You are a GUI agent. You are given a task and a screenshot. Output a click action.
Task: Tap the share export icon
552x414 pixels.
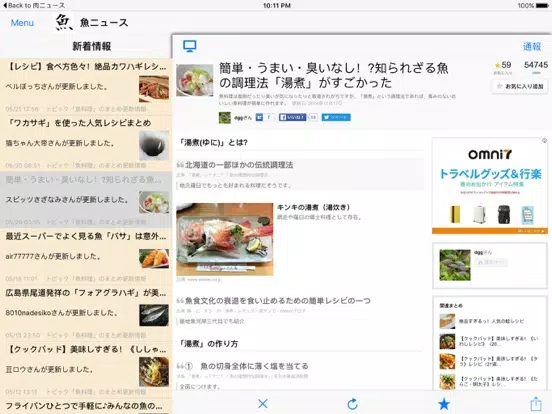click(x=535, y=403)
